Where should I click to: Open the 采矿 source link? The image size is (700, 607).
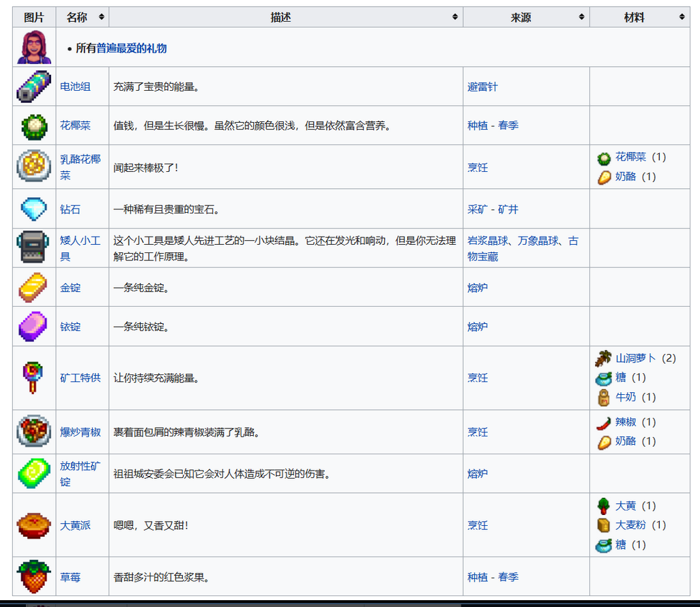(x=477, y=209)
